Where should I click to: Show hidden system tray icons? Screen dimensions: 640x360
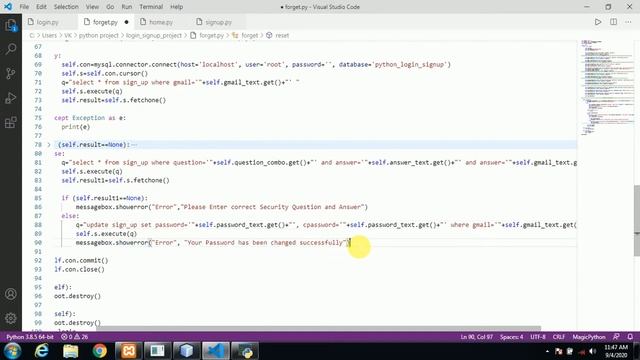tap(547, 351)
